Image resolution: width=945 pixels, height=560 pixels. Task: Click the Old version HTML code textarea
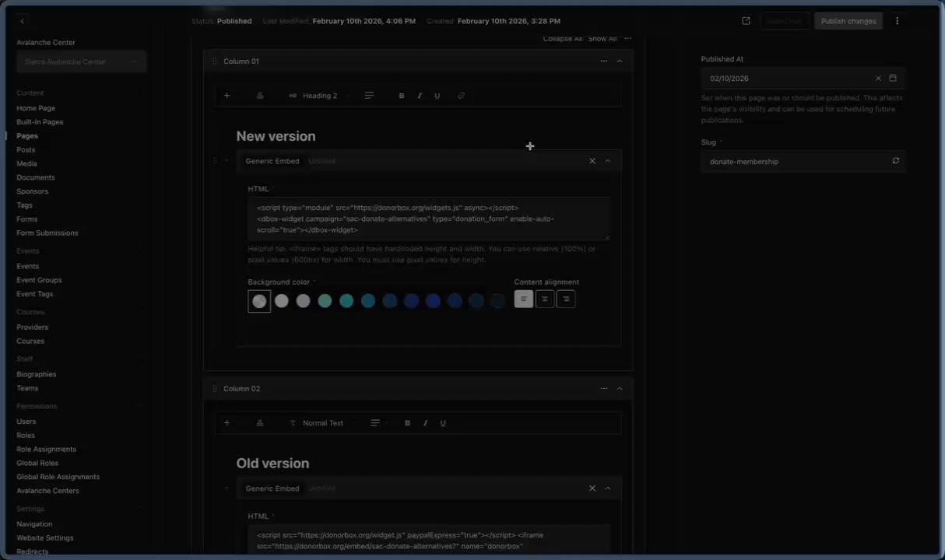pyautogui.click(x=428, y=540)
